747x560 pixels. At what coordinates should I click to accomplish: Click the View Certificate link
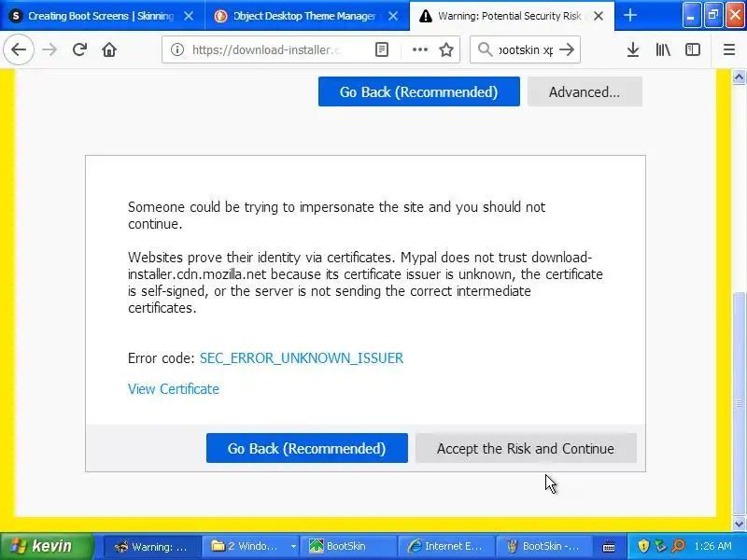click(174, 389)
